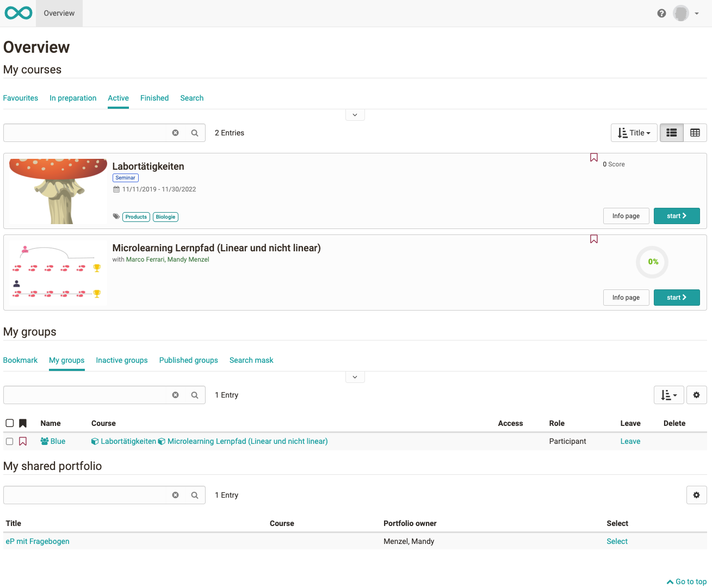Open the OpenOlat infinity logo home icon
The width and height of the screenshot is (712, 588).
click(18, 13)
